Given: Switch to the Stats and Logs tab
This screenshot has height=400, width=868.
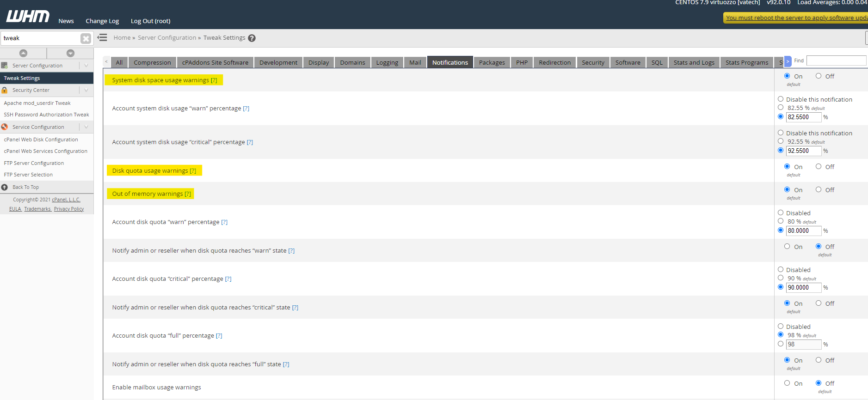Looking at the screenshot, I should [694, 62].
